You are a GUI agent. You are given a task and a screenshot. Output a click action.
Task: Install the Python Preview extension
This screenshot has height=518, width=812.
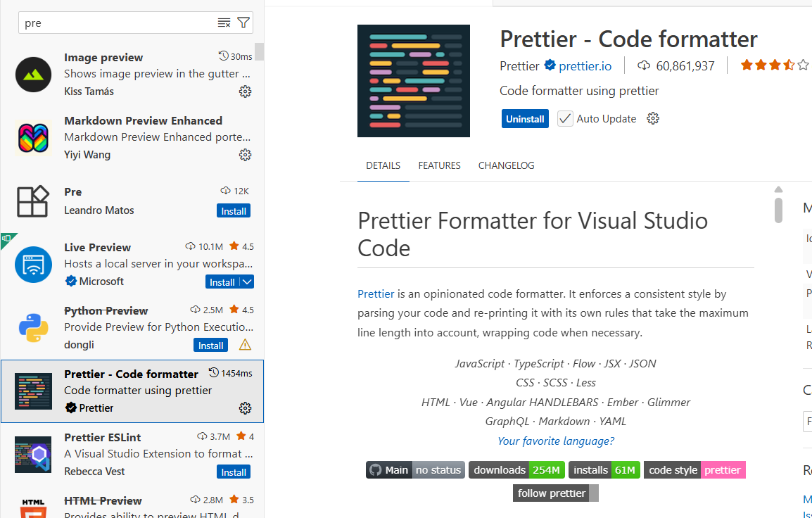click(211, 346)
